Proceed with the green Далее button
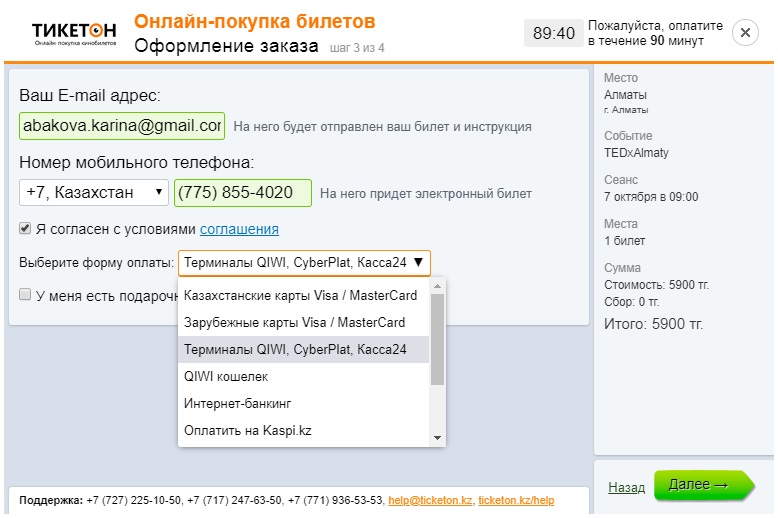 pyautogui.click(x=704, y=485)
